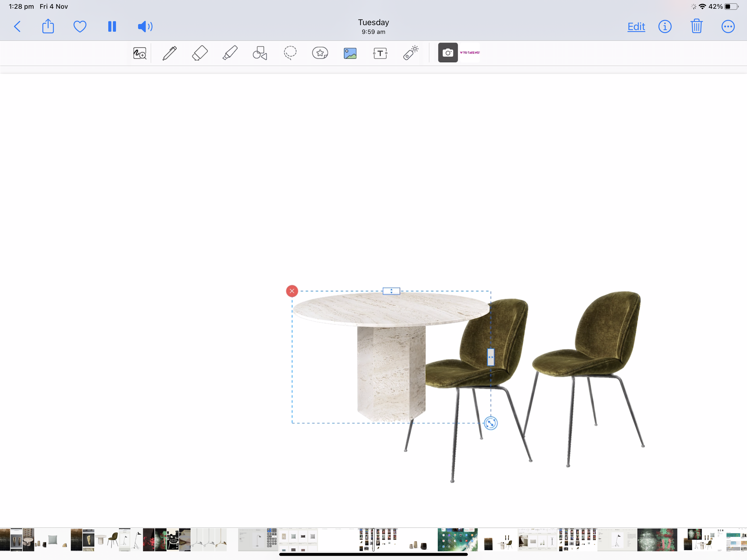Delete the table image with red X

292,291
